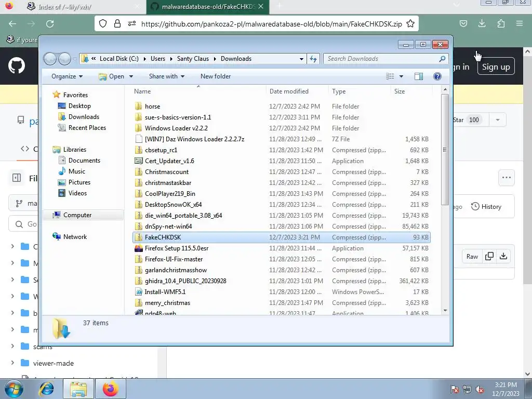Click the Firefox extensions puzzle icon
This screenshot has width=532, height=399.
pos(501,23)
